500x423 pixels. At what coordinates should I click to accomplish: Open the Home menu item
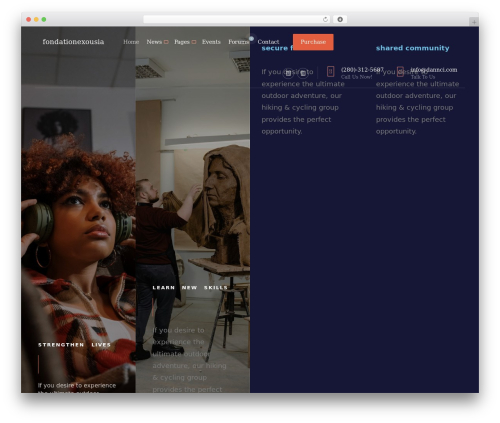coord(131,42)
